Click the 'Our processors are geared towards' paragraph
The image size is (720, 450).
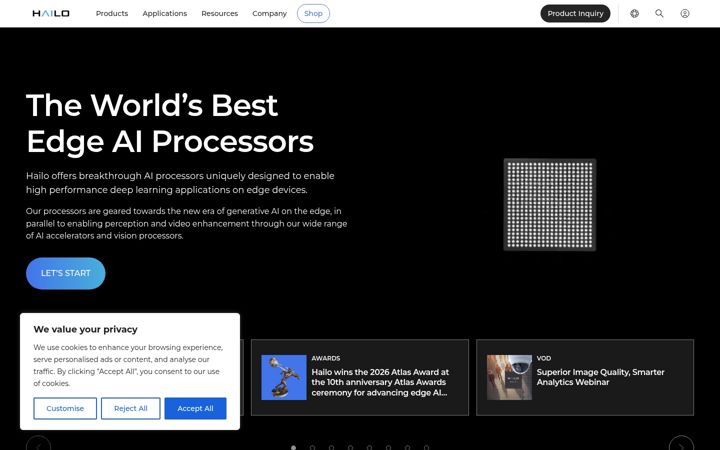pos(186,224)
